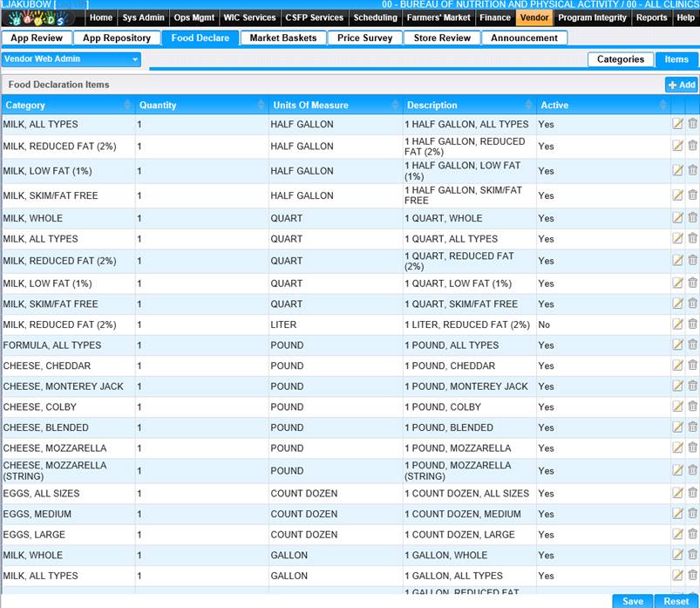Edit the EGGS, ALL SIZES row
This screenshot has height=608, width=700.
(677, 493)
